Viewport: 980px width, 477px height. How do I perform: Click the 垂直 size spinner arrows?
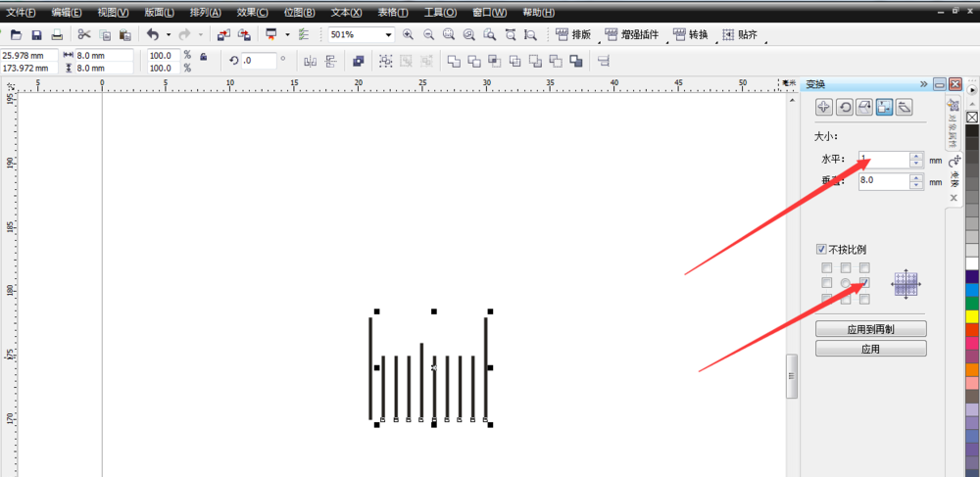(916, 181)
